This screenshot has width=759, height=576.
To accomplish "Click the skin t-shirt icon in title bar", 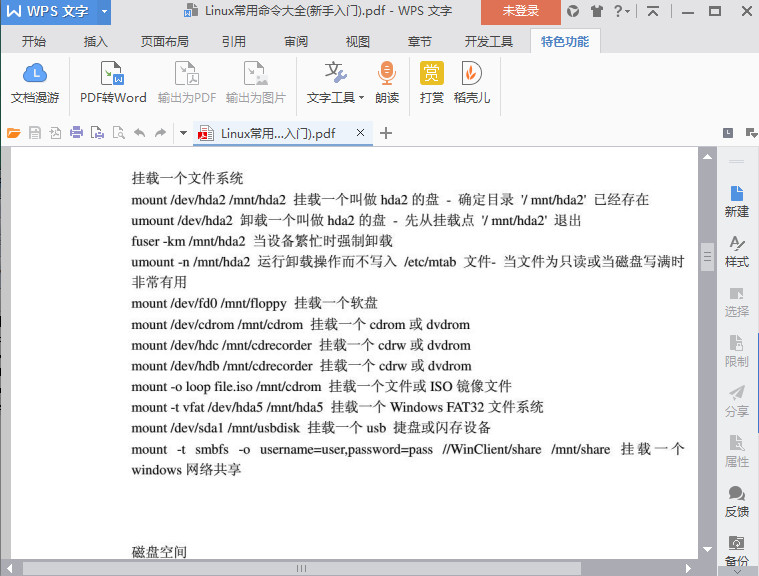I will pyautogui.click(x=596, y=11).
